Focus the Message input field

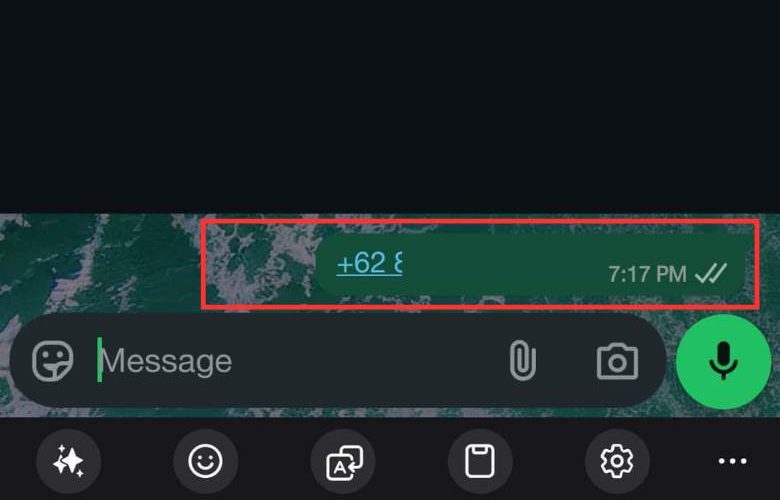coord(298,361)
